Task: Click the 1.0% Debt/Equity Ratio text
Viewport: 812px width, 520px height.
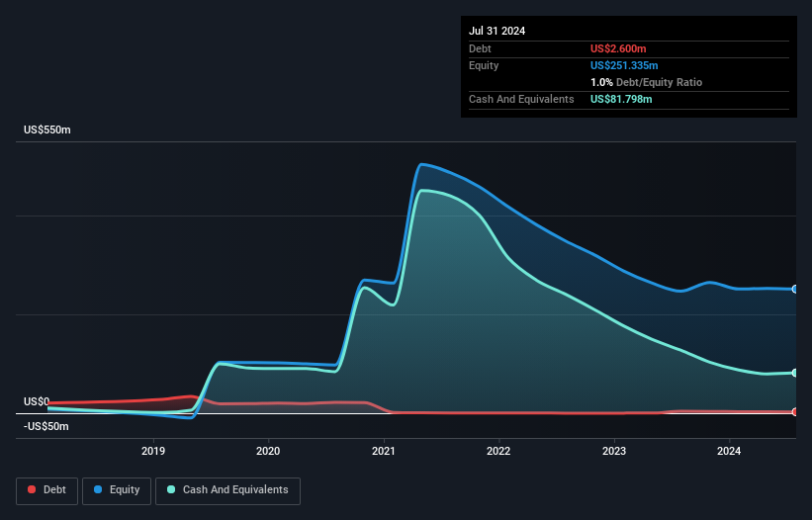Action: tap(646, 82)
